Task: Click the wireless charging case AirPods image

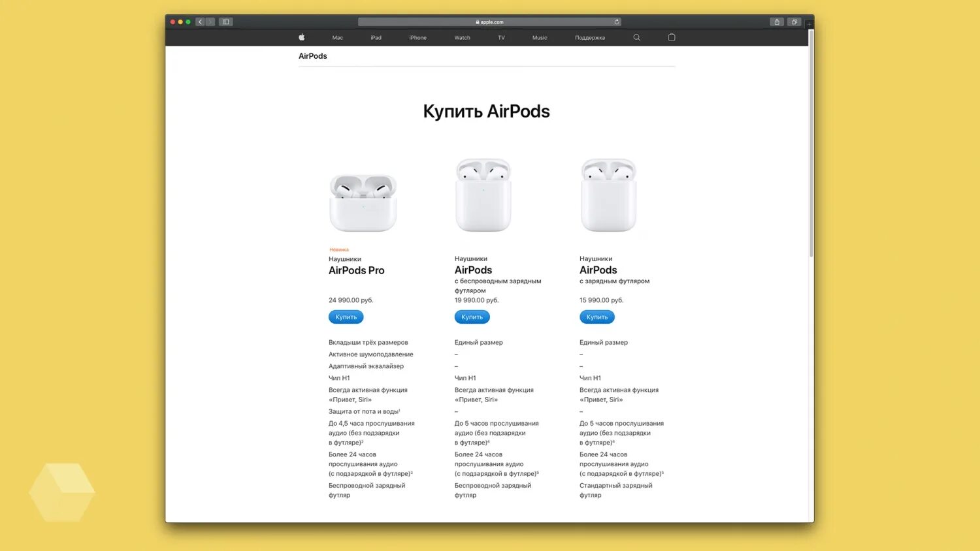Action: pyautogui.click(x=483, y=195)
